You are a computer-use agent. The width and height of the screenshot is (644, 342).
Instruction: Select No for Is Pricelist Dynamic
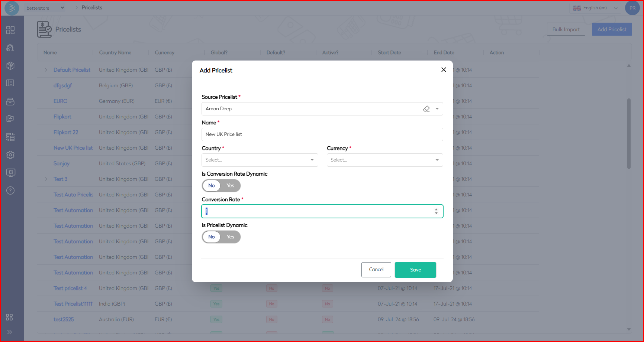coord(212,237)
